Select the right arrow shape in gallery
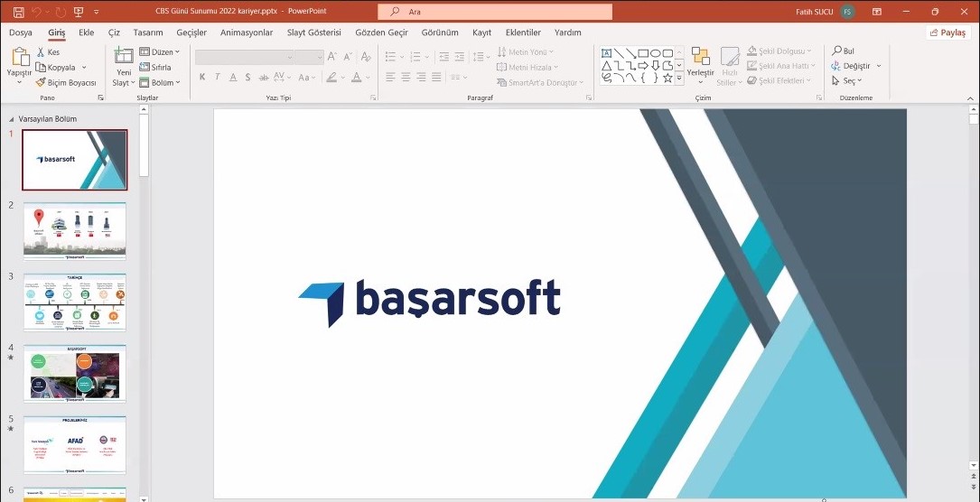Image resolution: width=980 pixels, height=502 pixels. 643,66
